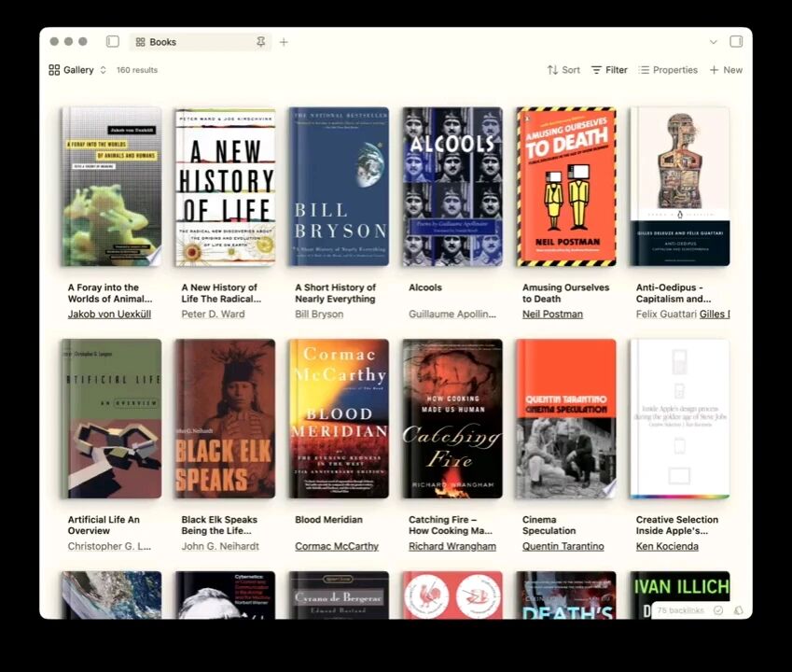Expand the tab list chevron at top right

[x=714, y=42]
